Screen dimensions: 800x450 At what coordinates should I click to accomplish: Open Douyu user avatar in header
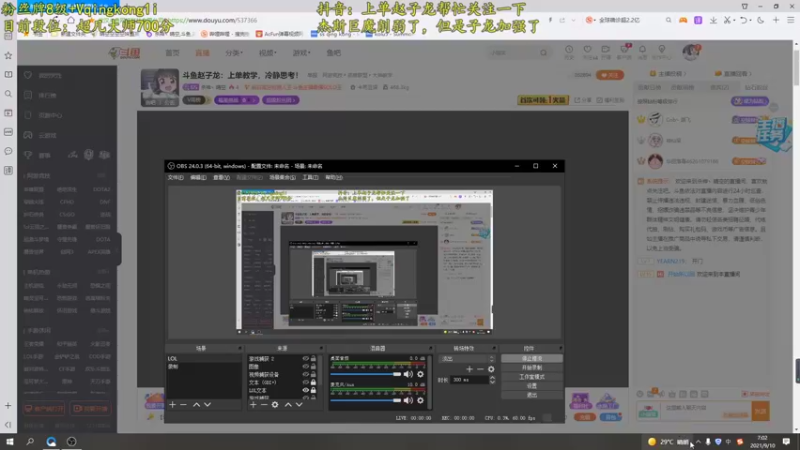pyautogui.click(x=691, y=52)
